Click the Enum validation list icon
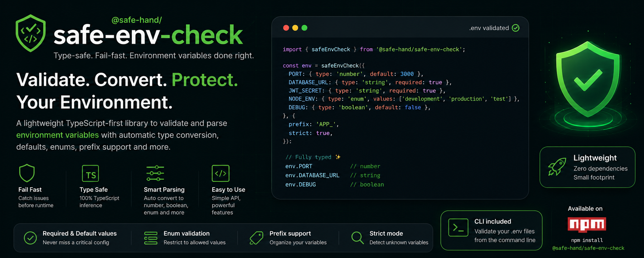The image size is (644, 258). coord(151,238)
